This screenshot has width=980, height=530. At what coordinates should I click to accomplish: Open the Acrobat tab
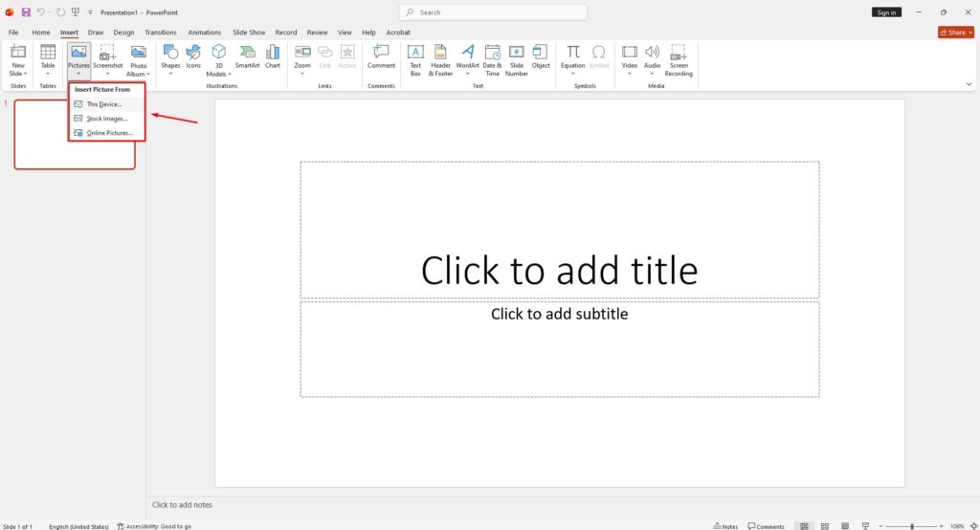click(x=398, y=33)
